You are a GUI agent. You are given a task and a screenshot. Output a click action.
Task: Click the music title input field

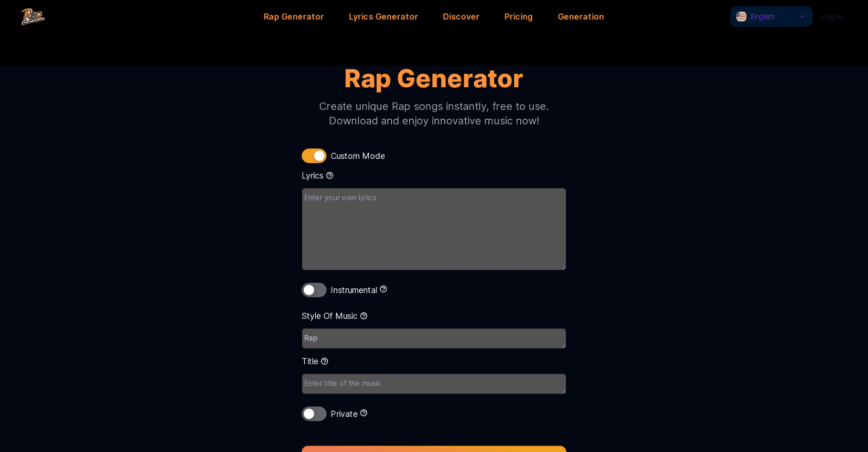[x=433, y=384]
